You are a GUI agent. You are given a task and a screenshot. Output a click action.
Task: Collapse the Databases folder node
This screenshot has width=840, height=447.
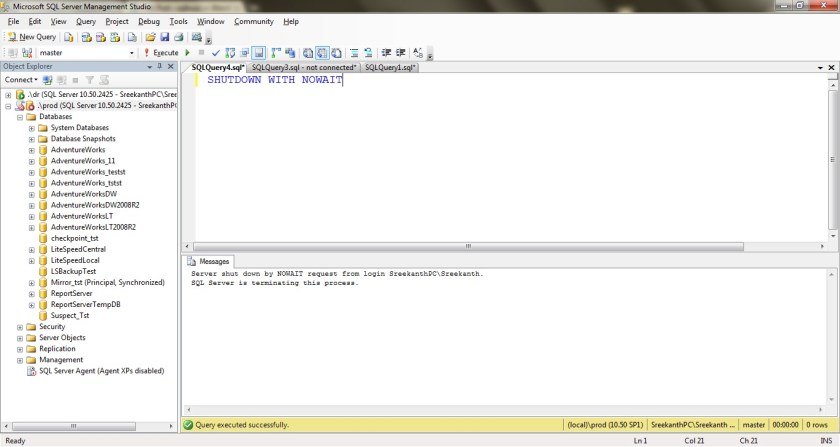point(20,117)
